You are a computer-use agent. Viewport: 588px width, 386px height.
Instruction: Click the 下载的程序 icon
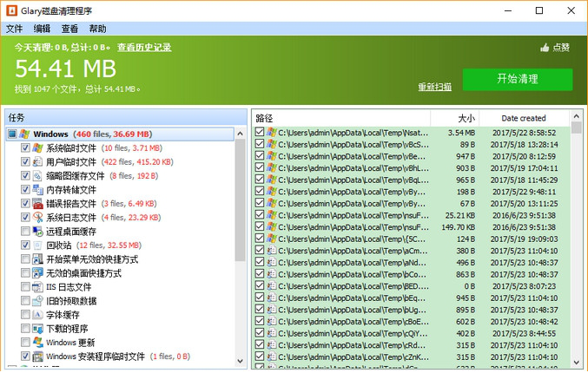[37, 329]
